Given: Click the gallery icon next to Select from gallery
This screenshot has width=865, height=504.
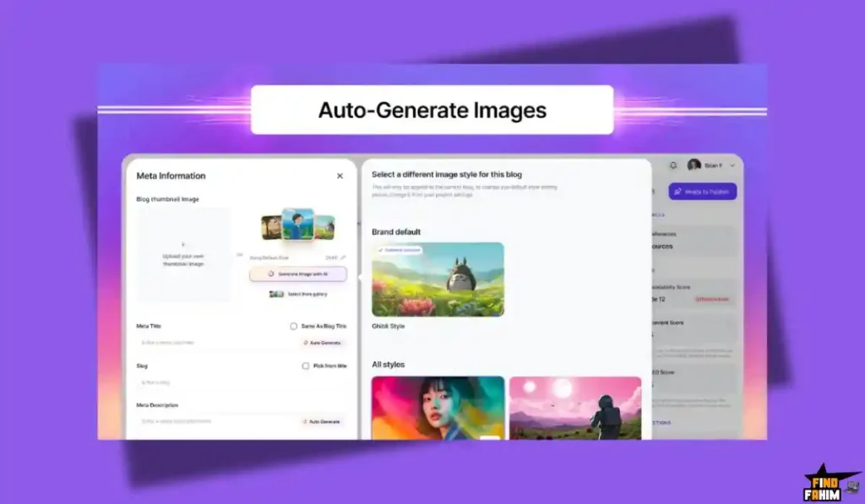Looking at the screenshot, I should point(276,294).
